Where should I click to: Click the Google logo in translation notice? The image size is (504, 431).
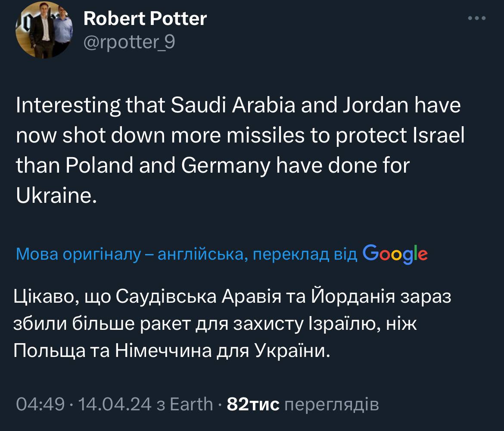tap(395, 254)
